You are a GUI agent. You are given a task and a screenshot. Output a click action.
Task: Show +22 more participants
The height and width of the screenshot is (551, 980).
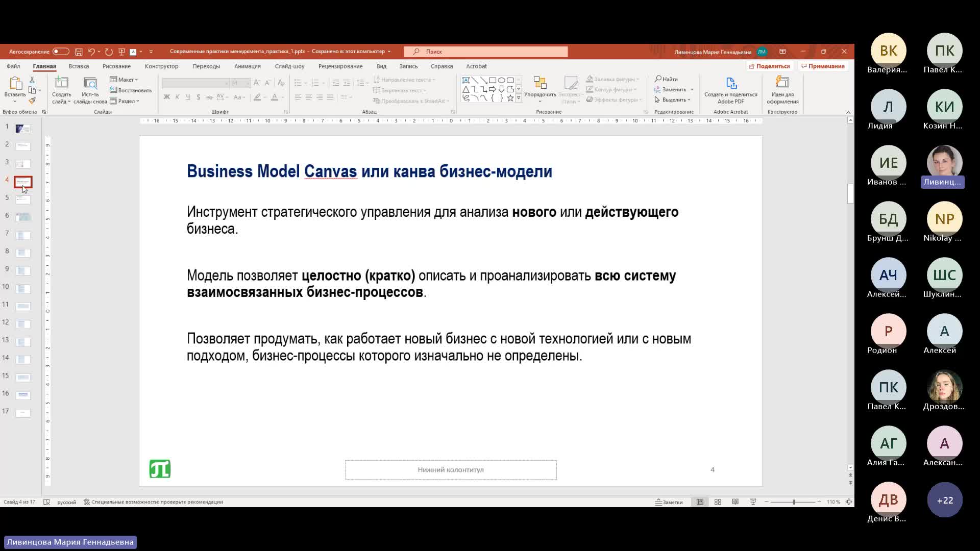(x=945, y=500)
